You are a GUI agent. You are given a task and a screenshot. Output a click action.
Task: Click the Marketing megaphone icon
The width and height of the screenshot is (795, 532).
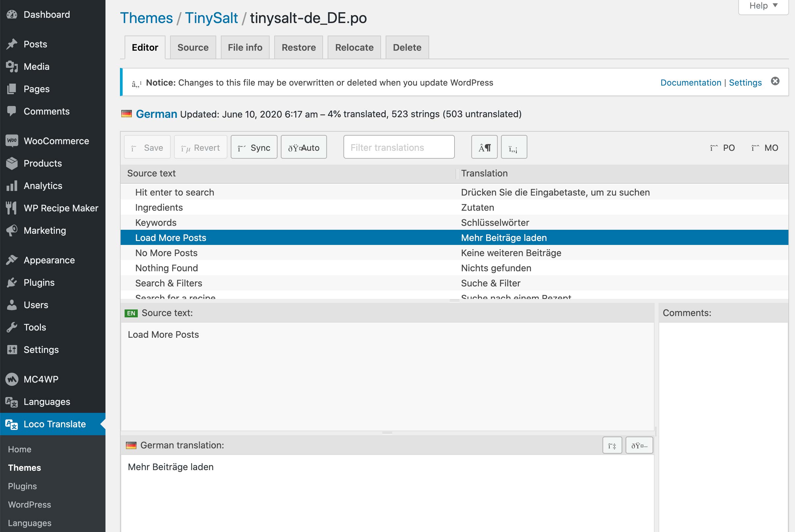12,230
